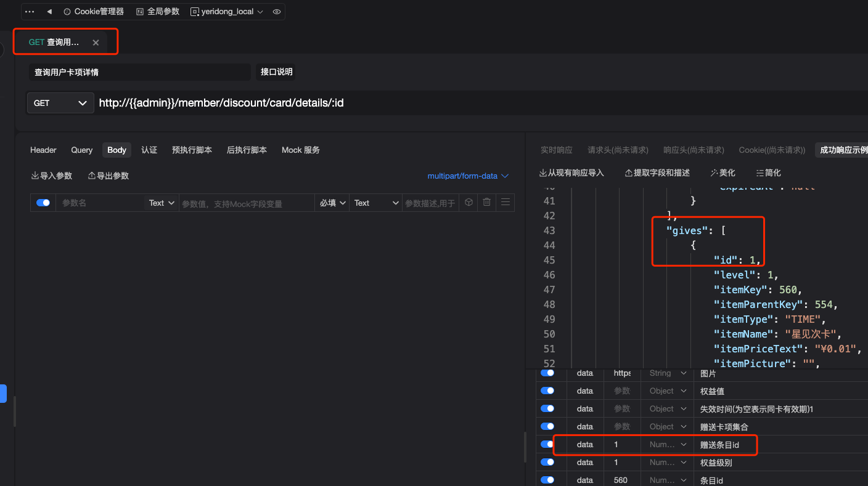Viewport: 868px width, 486px height.
Task: Open the Mock 服务 tab
Action: [301, 150]
